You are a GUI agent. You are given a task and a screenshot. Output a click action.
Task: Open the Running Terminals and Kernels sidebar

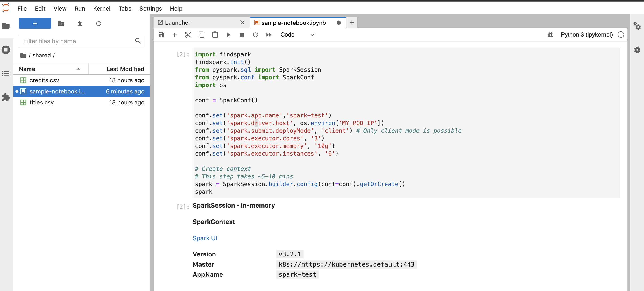[x=6, y=50]
